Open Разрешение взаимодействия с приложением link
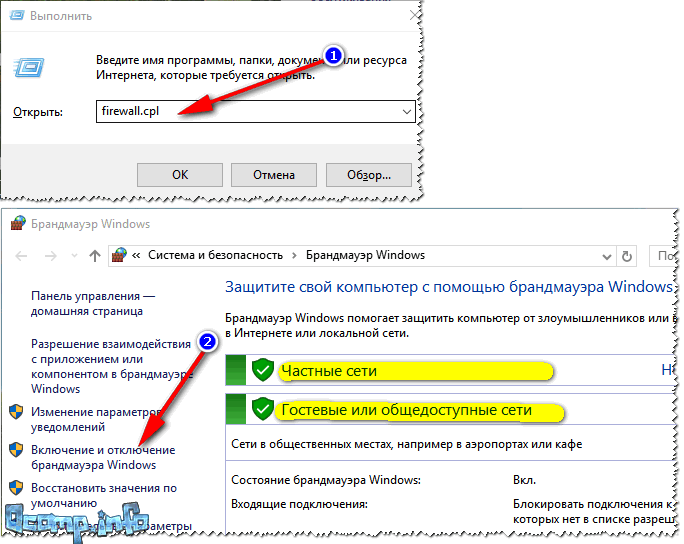The image size is (684, 544). pyautogui.click(x=112, y=366)
